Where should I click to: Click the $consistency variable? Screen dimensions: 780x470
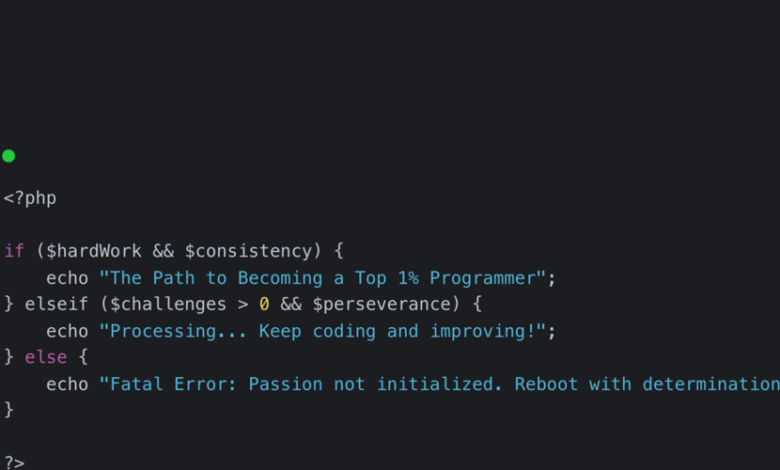pyautogui.click(x=248, y=251)
